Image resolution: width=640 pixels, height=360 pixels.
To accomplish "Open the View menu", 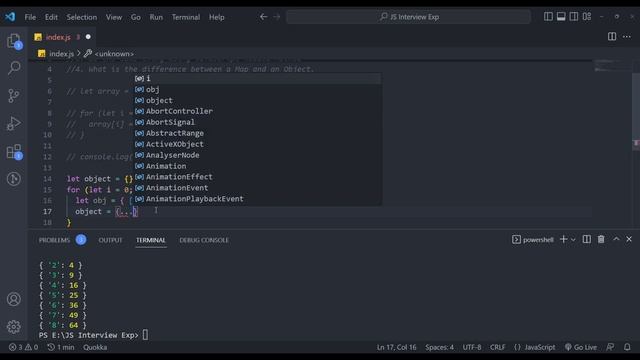I will [114, 17].
